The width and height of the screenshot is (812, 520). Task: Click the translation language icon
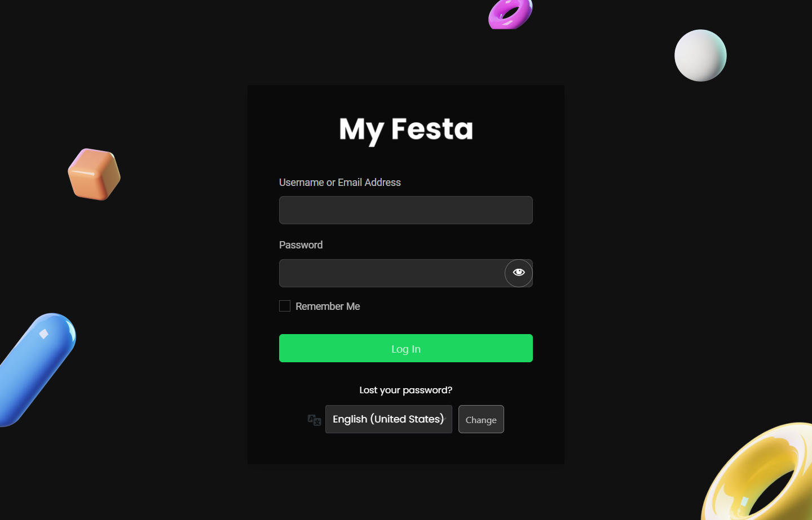pyautogui.click(x=314, y=420)
